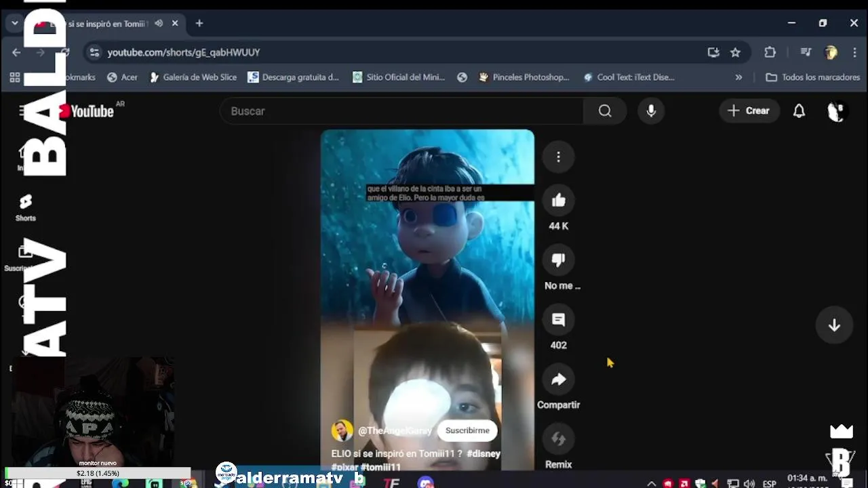Open Shorts from left sidebar
868x488 pixels.
click(x=25, y=207)
